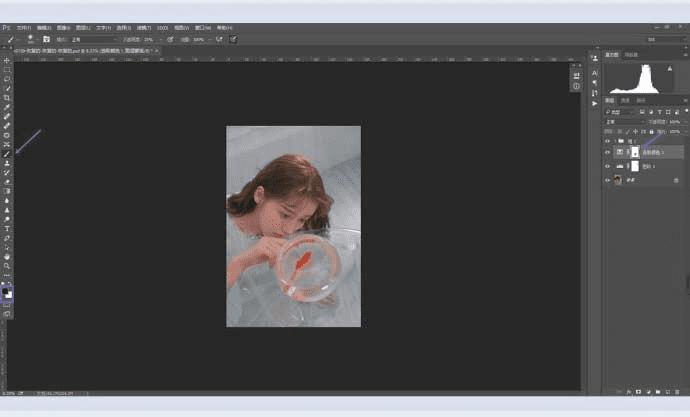This screenshot has height=417, width=690.
Task: Open layer opacity dropdown arrow
Action: 686,122
